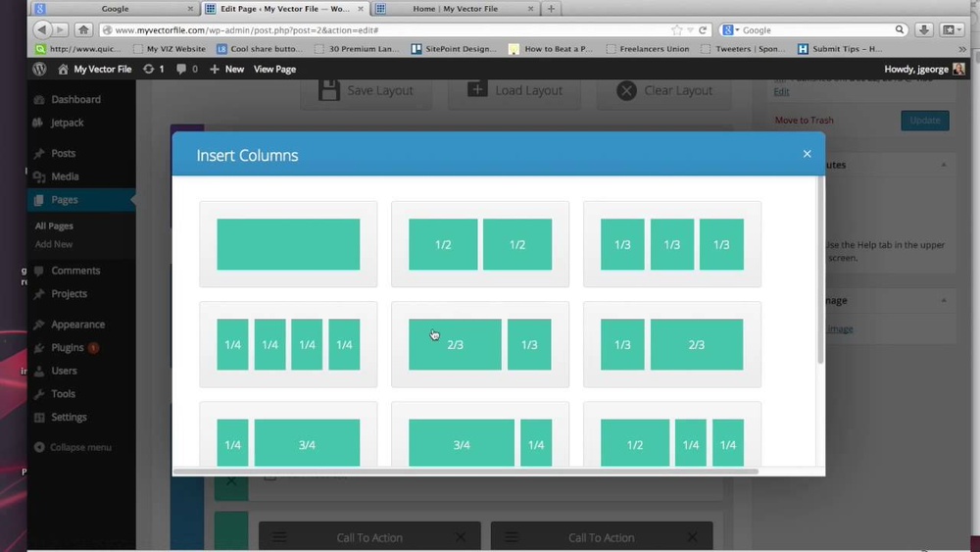The height and width of the screenshot is (552, 980).
Task: Go back with browser back arrow
Action: click(x=42, y=29)
